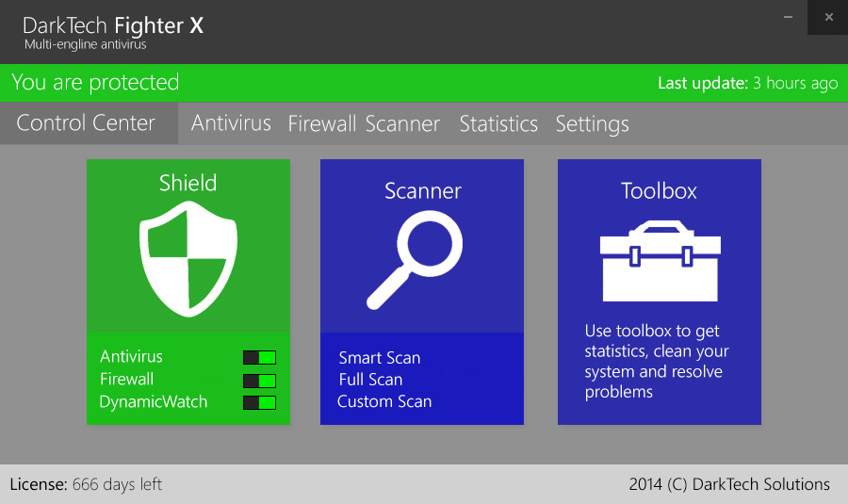Open the Antivirus tab
Screen dimensions: 848x504
[x=231, y=123]
